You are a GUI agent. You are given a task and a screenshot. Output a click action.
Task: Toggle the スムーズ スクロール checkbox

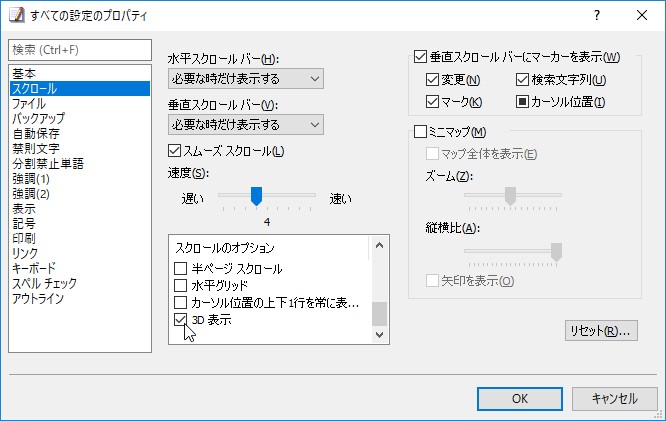(x=175, y=151)
